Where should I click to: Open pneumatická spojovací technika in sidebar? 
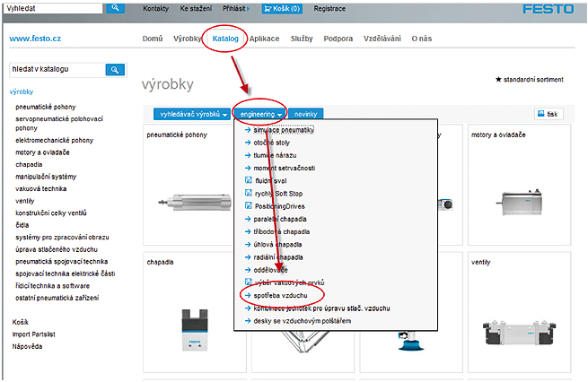[x=62, y=262]
